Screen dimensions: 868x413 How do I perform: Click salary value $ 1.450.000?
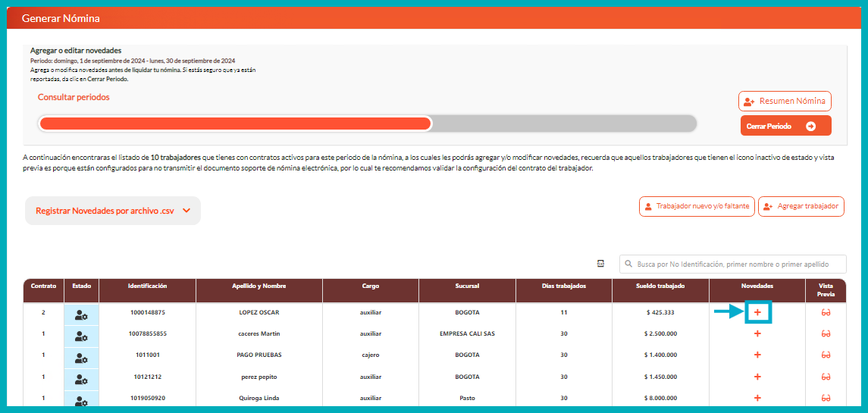point(660,377)
